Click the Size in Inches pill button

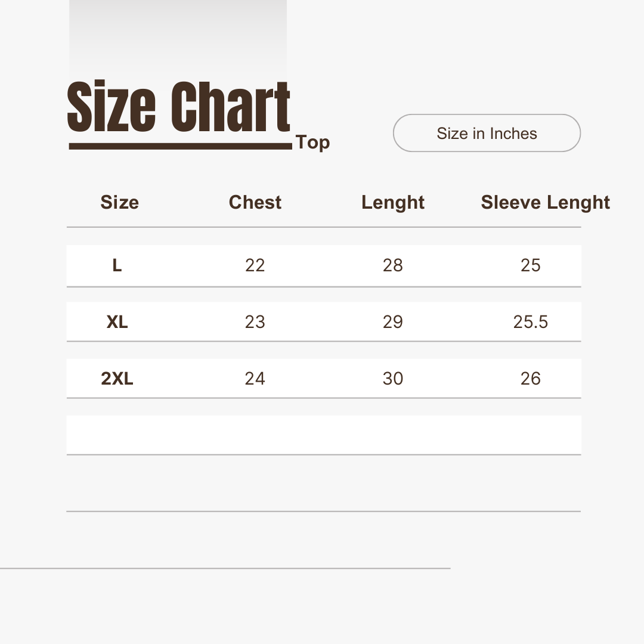[x=487, y=133]
